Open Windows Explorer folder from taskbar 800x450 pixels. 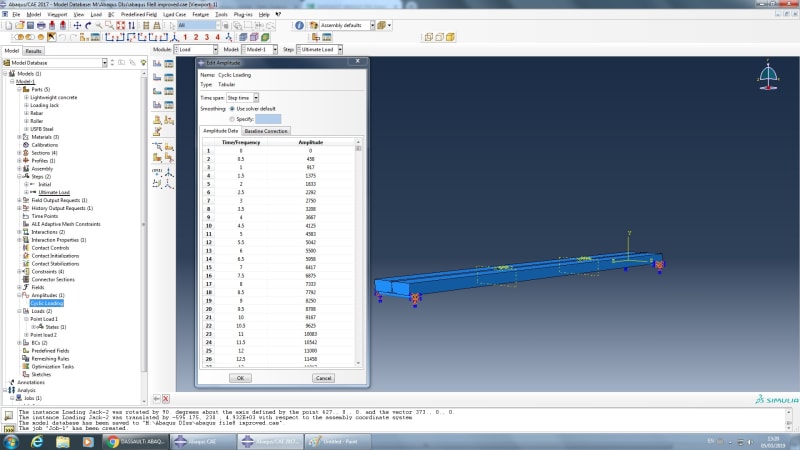(x=63, y=442)
